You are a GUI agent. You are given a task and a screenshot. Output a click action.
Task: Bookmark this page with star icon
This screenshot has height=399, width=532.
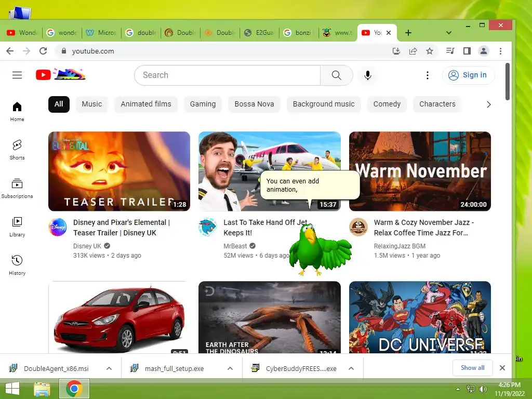coord(430,51)
